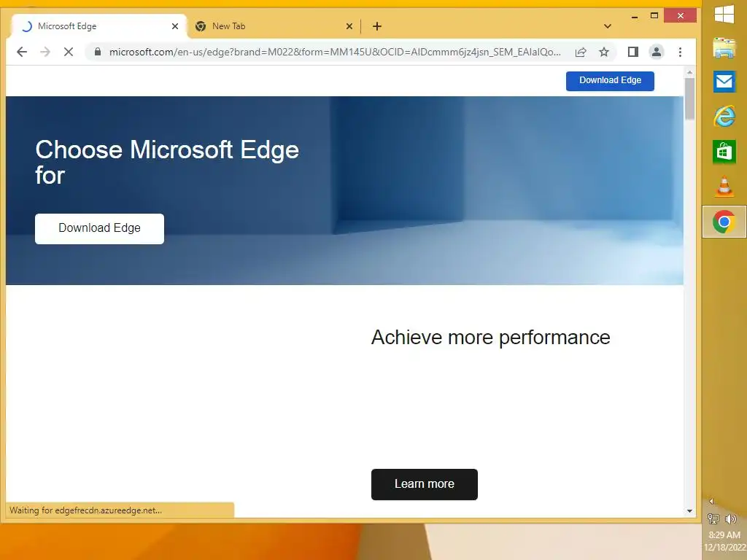
Task: Select the address bar URL
Action: tap(335, 52)
